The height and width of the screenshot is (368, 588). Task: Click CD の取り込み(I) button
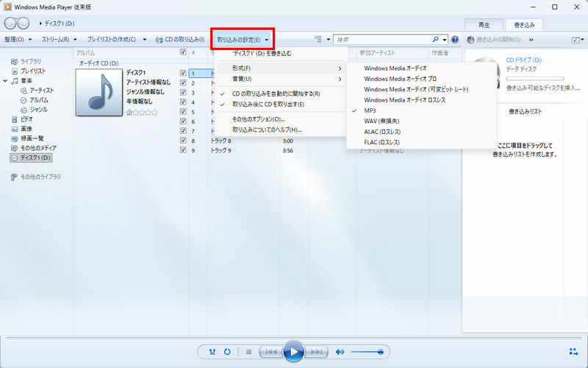(x=180, y=40)
